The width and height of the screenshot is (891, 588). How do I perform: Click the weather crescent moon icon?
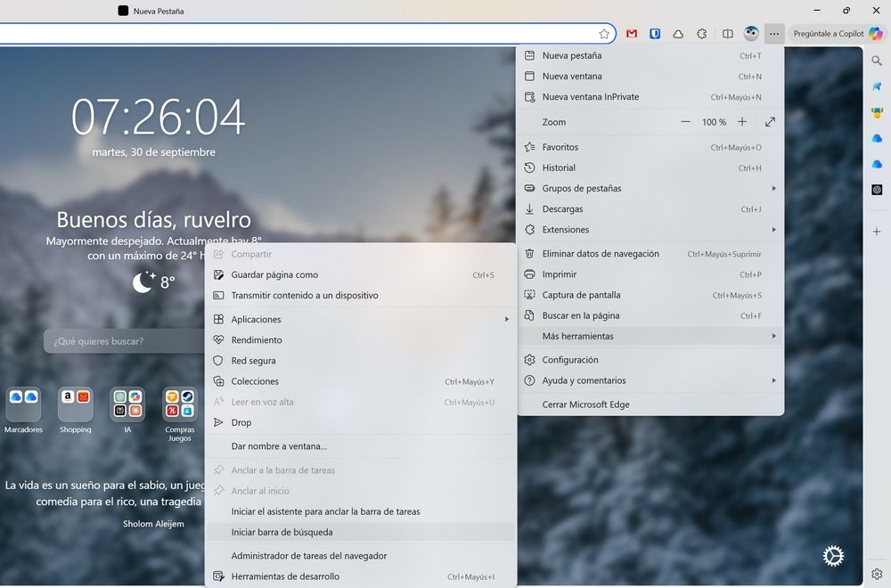pos(143,282)
